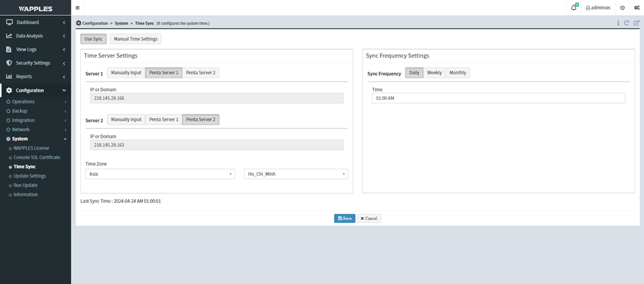Click the power logout icon
The width and height of the screenshot is (644, 284).
click(622, 8)
